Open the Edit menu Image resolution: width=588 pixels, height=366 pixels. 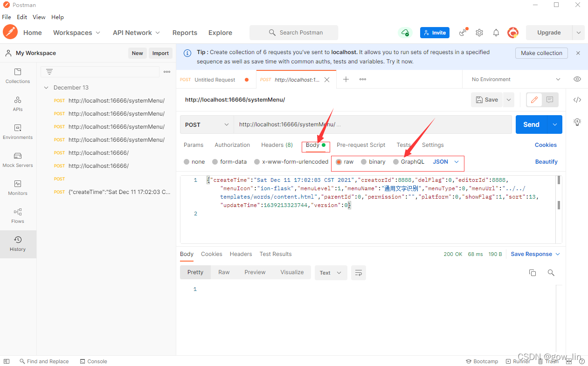pyautogui.click(x=22, y=17)
